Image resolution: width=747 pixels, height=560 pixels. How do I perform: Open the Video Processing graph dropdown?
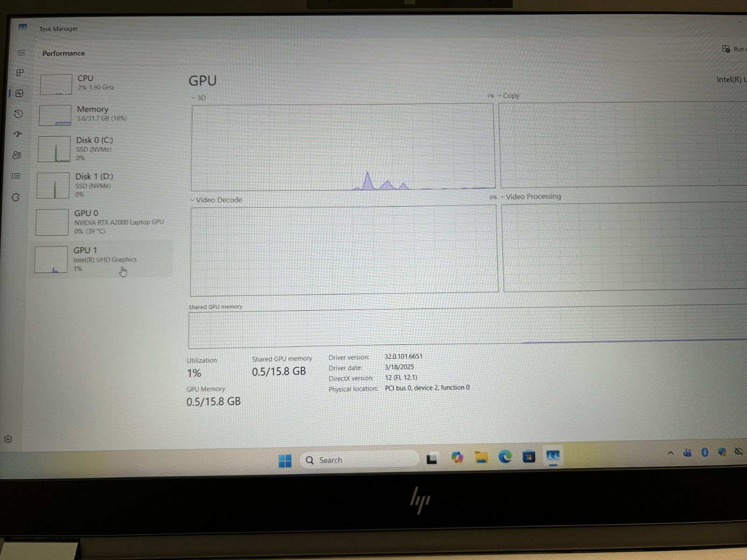531,196
